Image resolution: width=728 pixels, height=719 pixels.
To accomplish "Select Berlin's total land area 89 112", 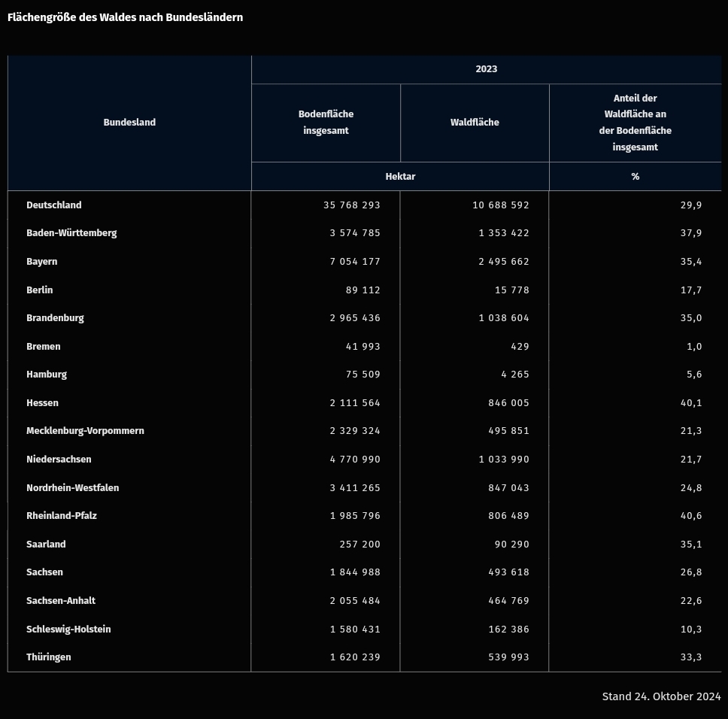I will coord(362,290).
